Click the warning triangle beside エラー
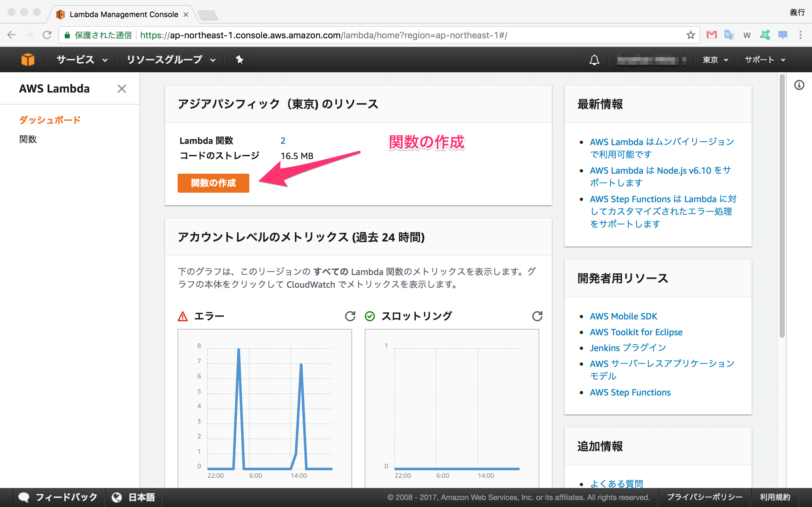The image size is (812, 507). coord(182,316)
